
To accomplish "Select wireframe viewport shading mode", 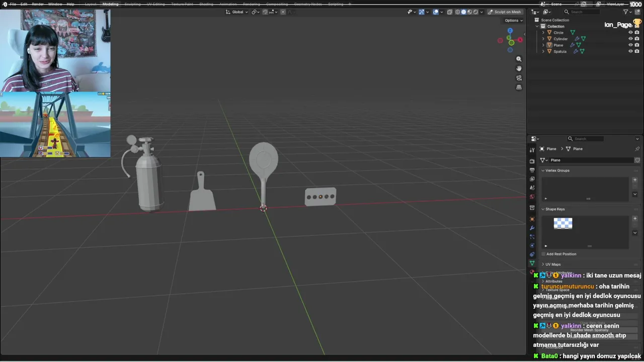I will pos(458,12).
